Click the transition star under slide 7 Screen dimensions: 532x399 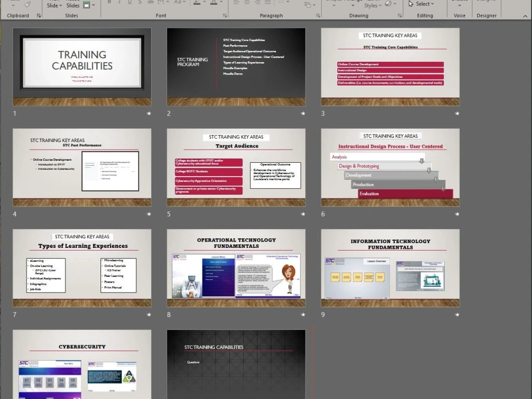tap(148, 314)
